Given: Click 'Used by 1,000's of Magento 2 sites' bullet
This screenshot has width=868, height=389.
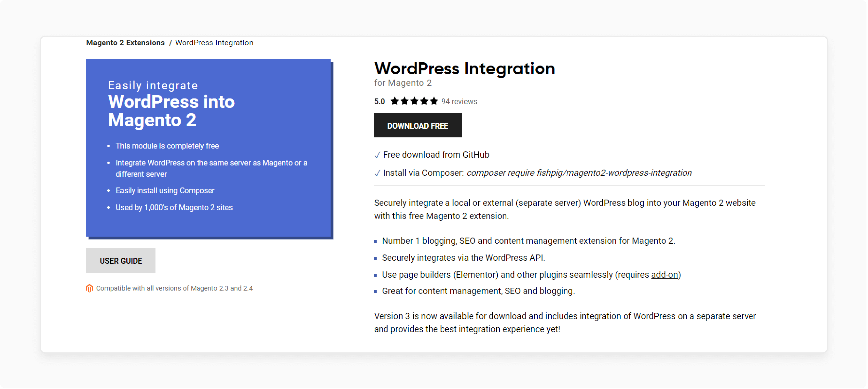Looking at the screenshot, I should coord(174,208).
